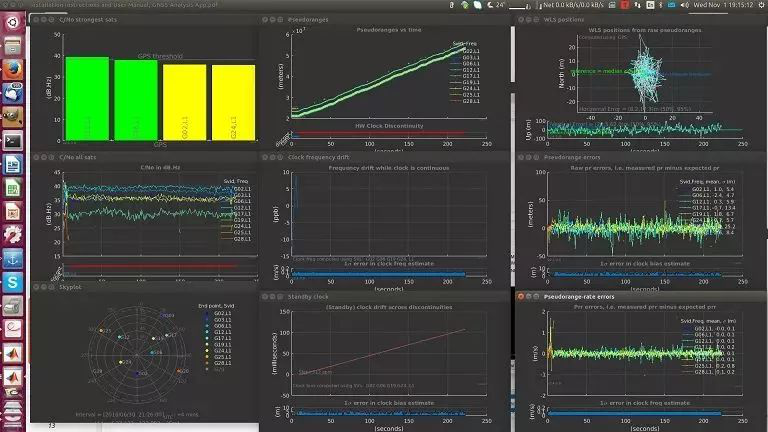Screen dimensions: 768x432
Task: Open the Files manager from the launcher
Action: [x=13, y=45]
